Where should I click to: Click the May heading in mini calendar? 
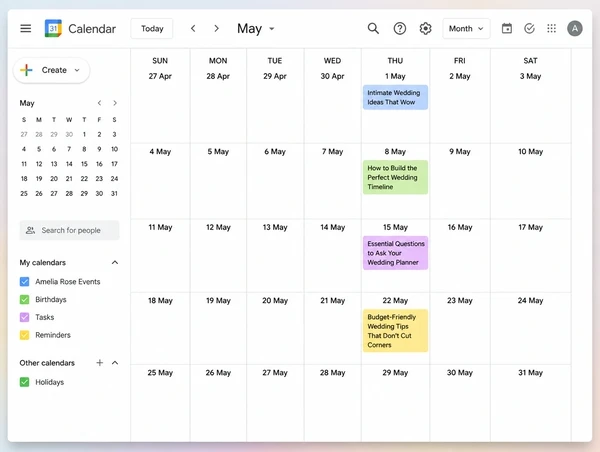pyautogui.click(x=27, y=103)
